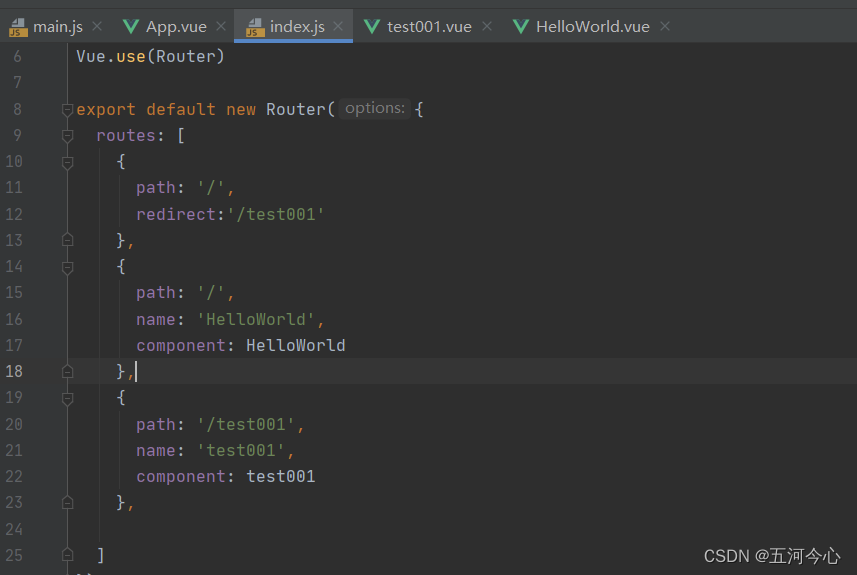Click line number 12 in the gutter
Image resolution: width=857 pixels, height=575 pixels.
[x=14, y=214]
